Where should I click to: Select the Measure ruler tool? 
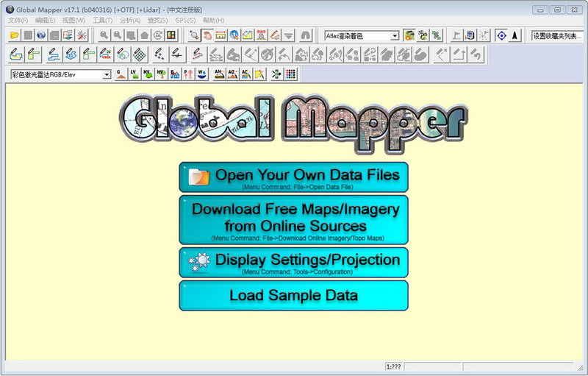221,35
